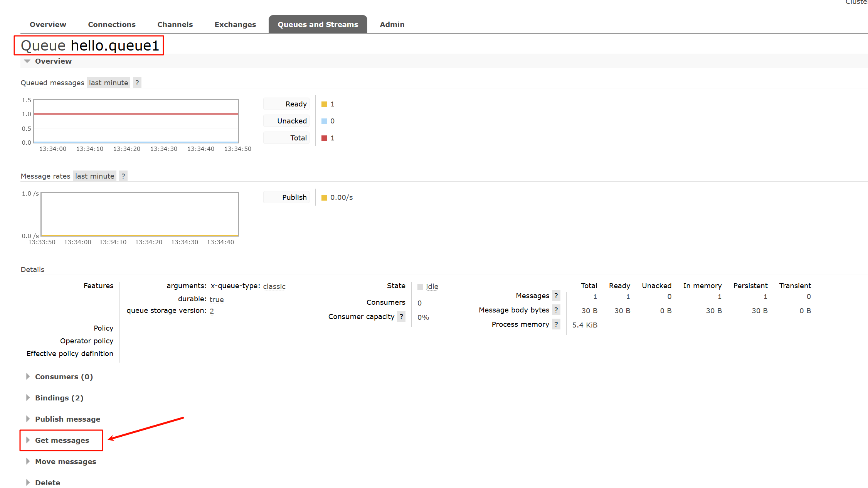Image resolution: width=868 pixels, height=488 pixels.
Task: Expand the Bindings (2) section
Action: [59, 398]
